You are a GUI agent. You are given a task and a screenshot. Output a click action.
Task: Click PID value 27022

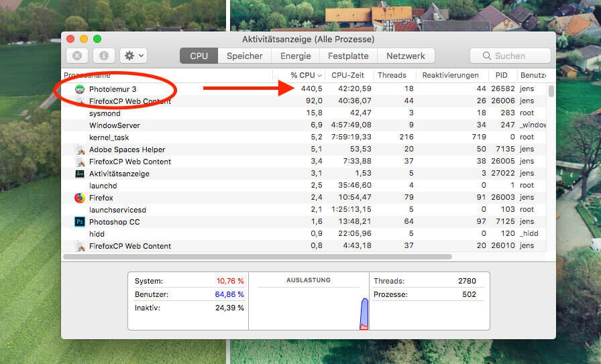tap(503, 173)
